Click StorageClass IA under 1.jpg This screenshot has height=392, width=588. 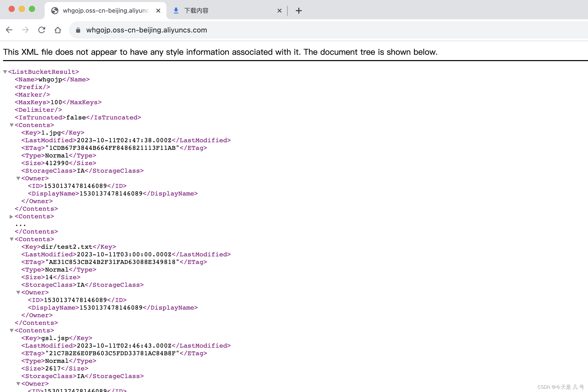click(81, 171)
